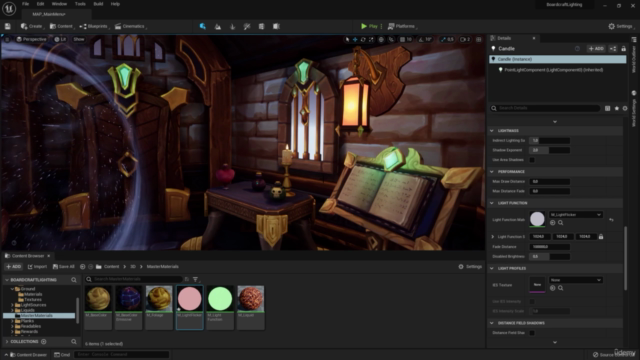
Task: Open Details view options gear icon
Action: [x=625, y=108]
